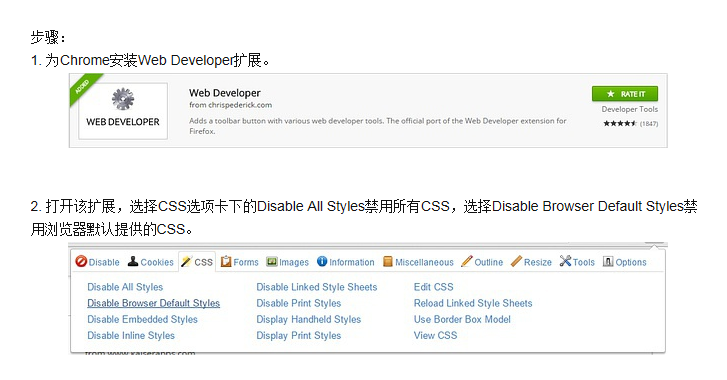Click the star in the Rate It button
The width and height of the screenshot is (727, 380).
point(611,94)
